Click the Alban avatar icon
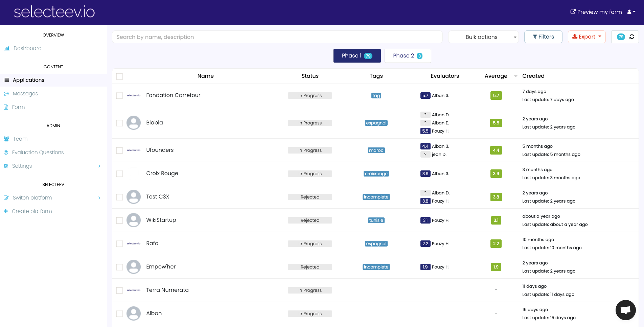Screen dimensions: 644x327 pyautogui.click(x=134, y=313)
